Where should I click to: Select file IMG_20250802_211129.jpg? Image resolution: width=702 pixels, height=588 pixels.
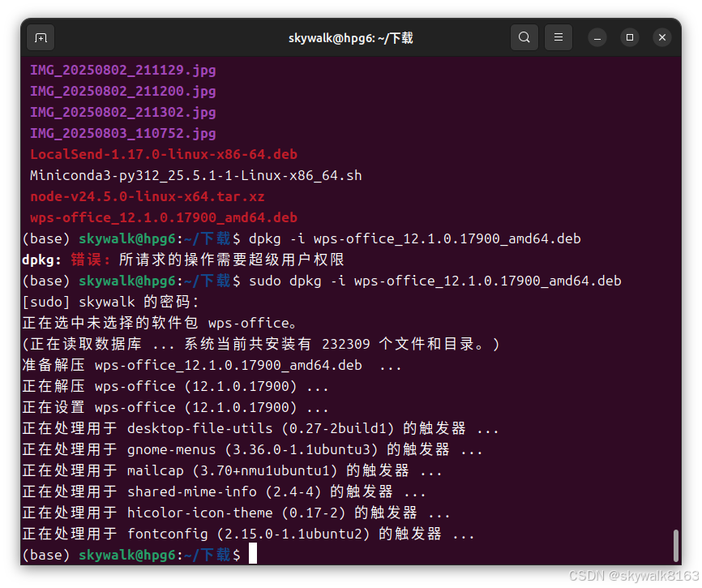click(x=123, y=71)
